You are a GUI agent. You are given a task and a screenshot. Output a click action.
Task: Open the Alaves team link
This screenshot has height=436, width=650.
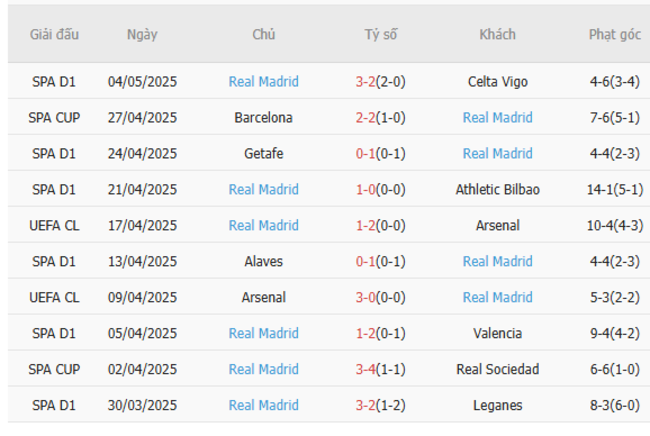pos(263,262)
